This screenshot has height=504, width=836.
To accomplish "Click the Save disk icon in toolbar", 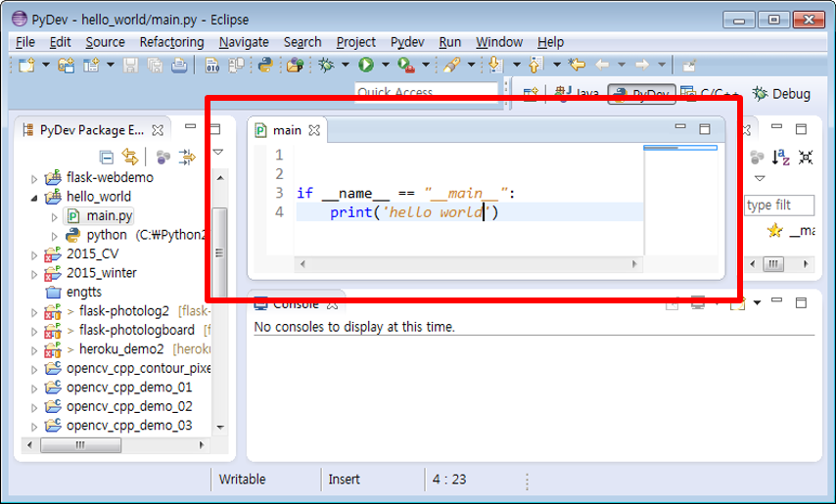I will [130, 66].
